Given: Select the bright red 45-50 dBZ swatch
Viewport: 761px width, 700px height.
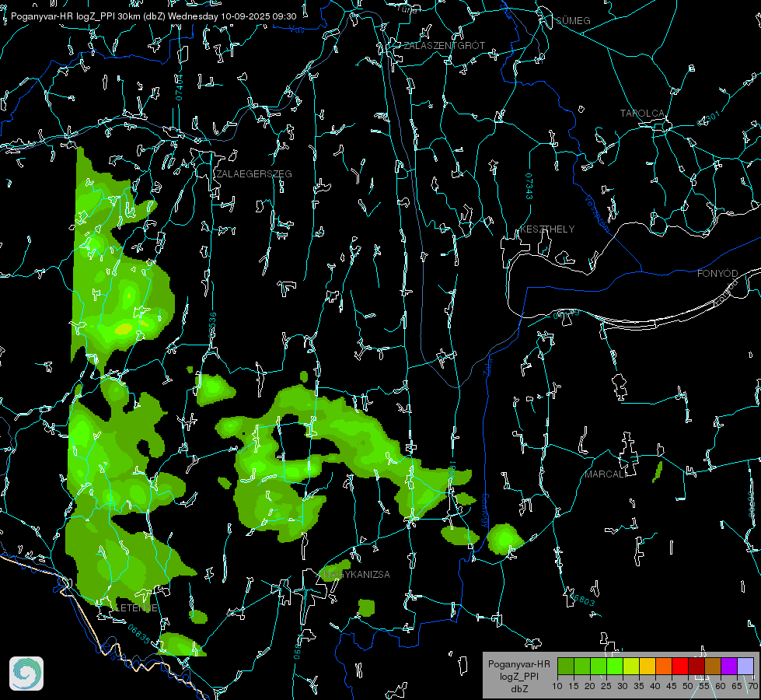Looking at the screenshot, I should tap(680, 666).
